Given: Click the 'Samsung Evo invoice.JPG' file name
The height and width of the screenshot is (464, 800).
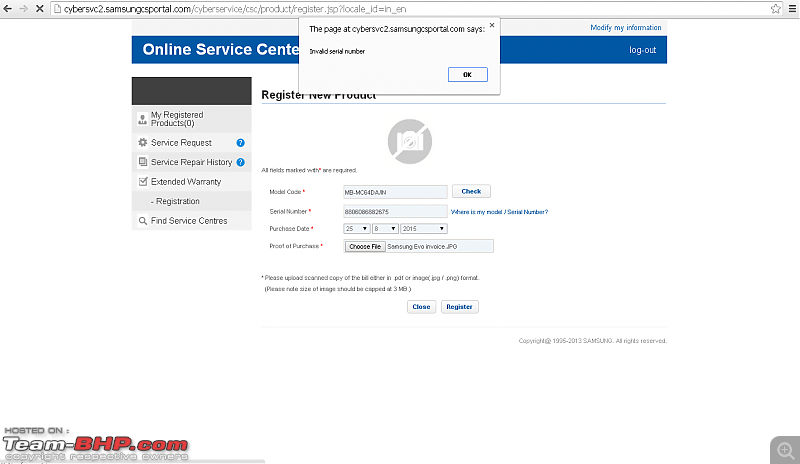Looking at the screenshot, I should pyautogui.click(x=422, y=247).
